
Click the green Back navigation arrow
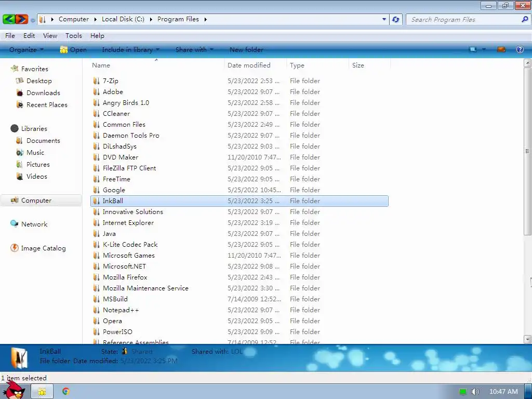tap(9, 19)
